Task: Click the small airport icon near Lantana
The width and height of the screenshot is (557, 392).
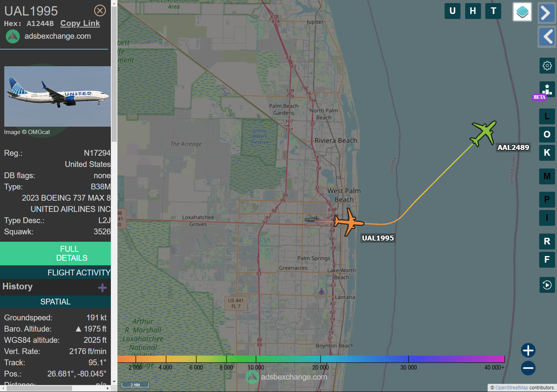Action: [x=321, y=291]
